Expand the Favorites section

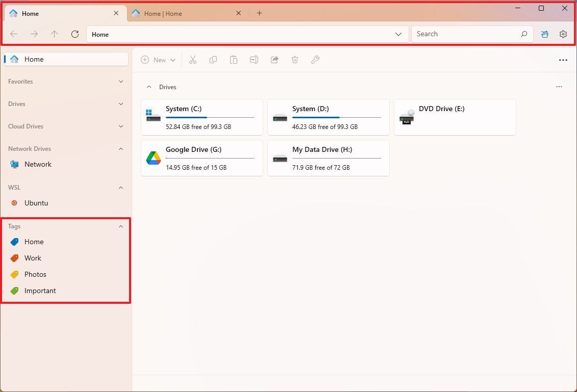point(121,81)
